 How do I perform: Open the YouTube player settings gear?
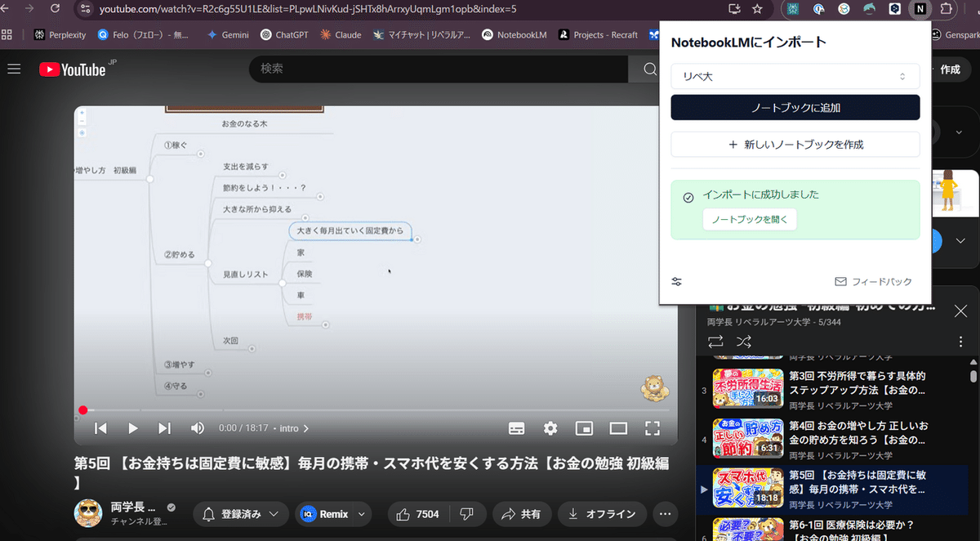[550, 427]
